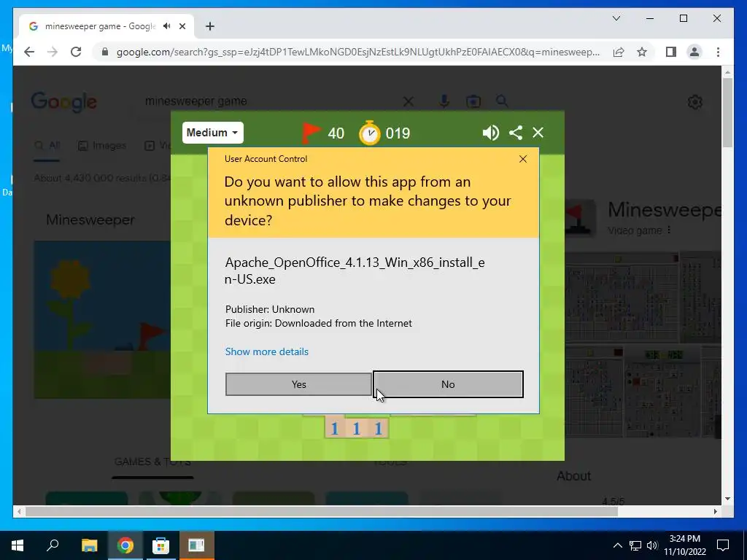Open network tray icon

point(635,545)
